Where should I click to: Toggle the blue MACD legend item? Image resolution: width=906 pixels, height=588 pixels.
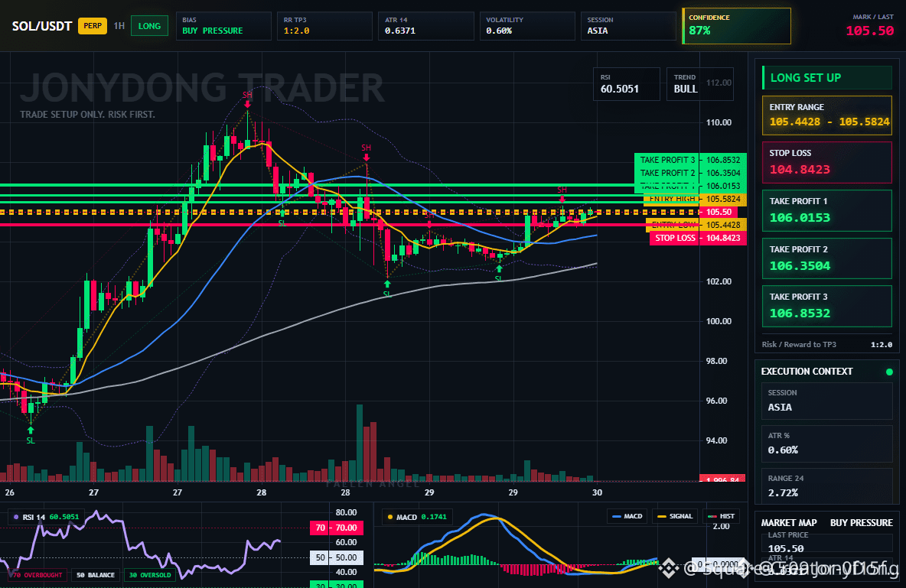[x=627, y=516]
